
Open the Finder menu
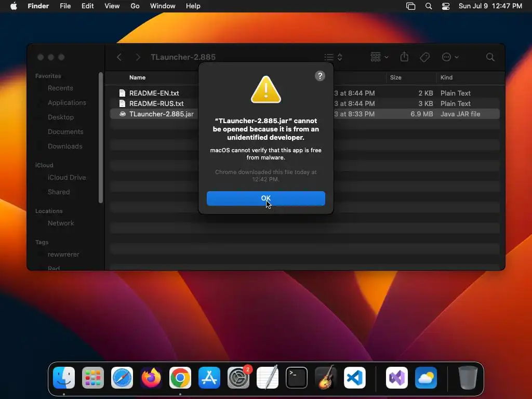(x=38, y=6)
